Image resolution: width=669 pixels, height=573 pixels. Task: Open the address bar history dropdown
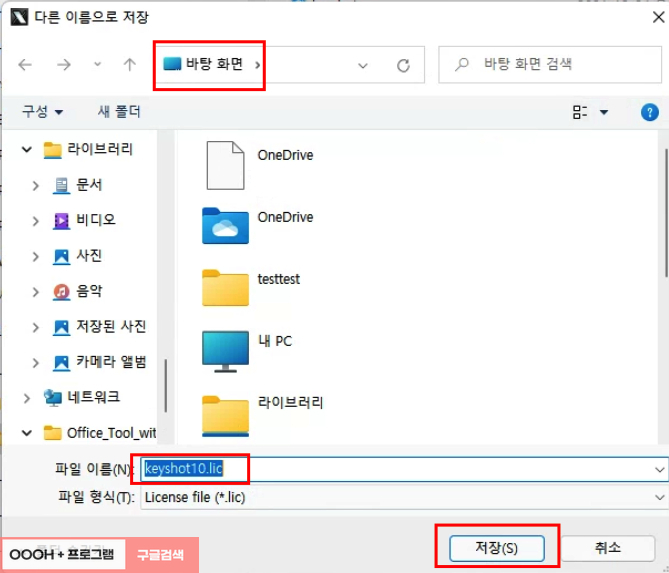(x=363, y=66)
